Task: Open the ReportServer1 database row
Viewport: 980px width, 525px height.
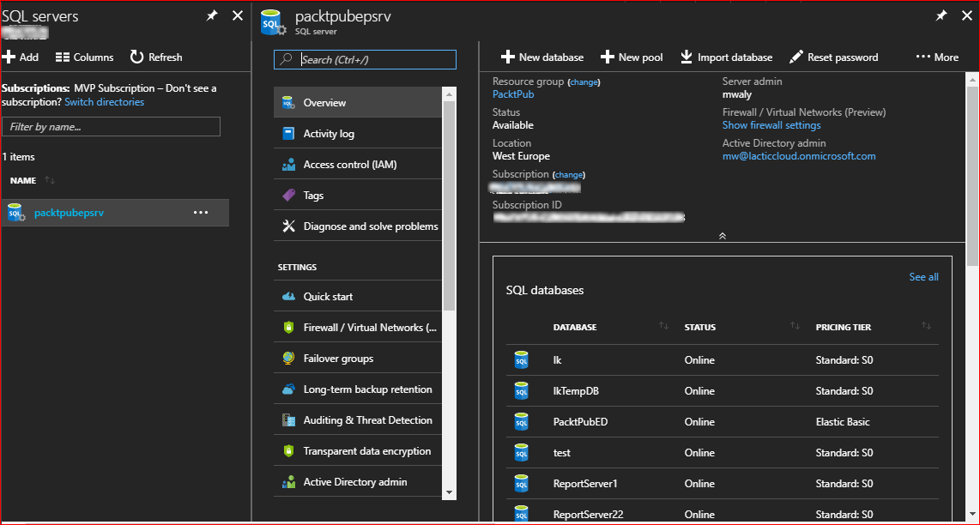Action: point(722,484)
